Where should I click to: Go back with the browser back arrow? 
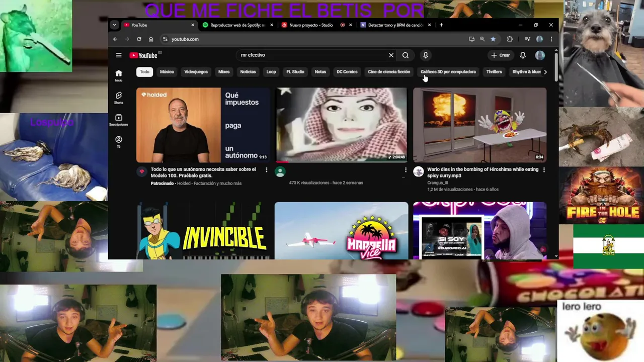point(115,39)
